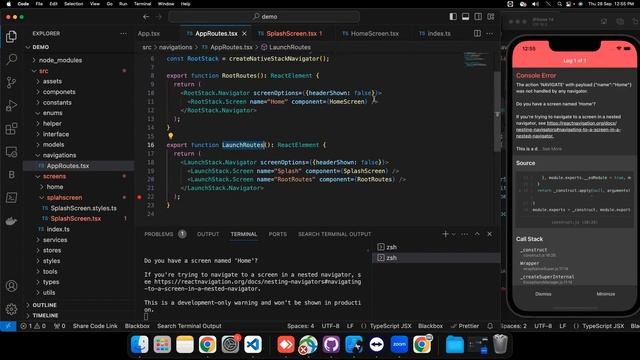Screen dimensions: 640x360
Task: Toggle the breakpoint on line 22
Action: click(139, 197)
